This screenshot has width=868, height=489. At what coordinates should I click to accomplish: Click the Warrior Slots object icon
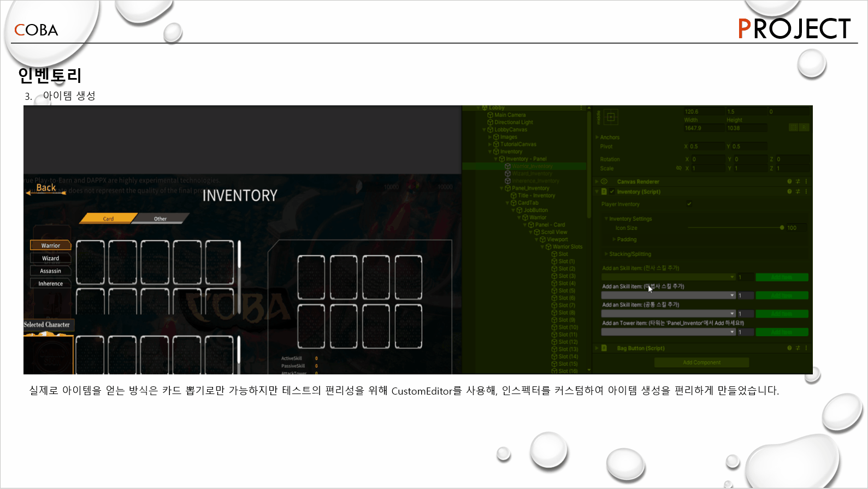[x=548, y=247]
